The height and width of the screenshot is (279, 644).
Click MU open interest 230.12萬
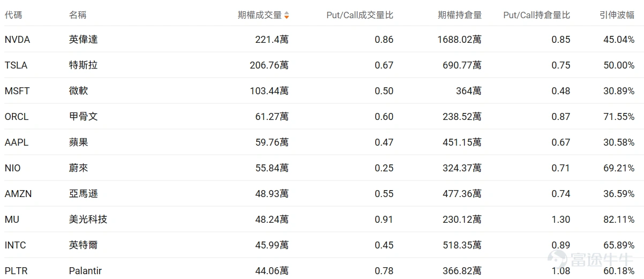462,220
